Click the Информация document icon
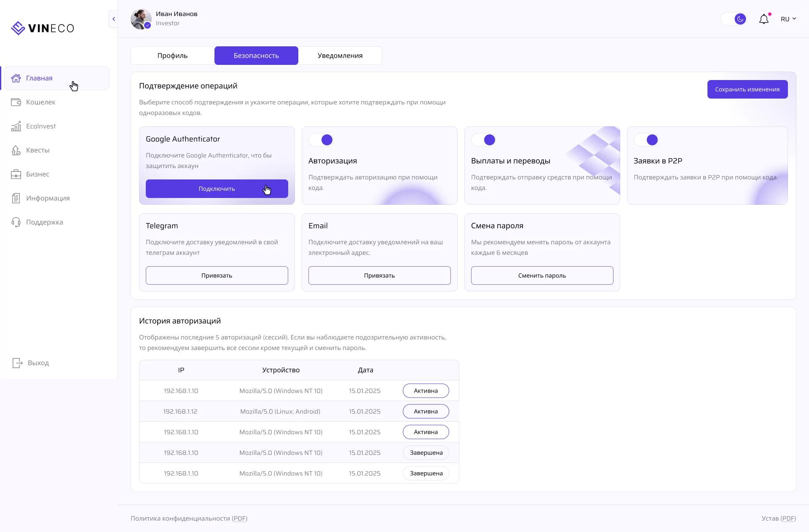Viewport: 809px width, 532px height. 16,198
